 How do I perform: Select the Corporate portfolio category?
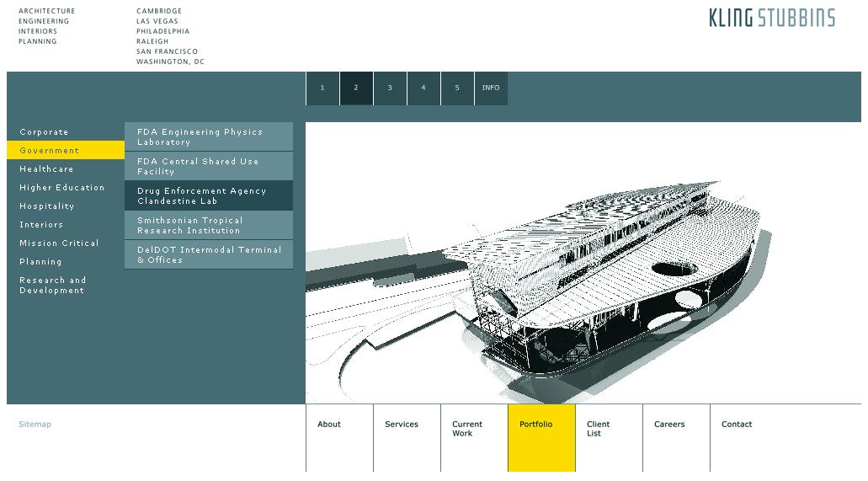45,132
